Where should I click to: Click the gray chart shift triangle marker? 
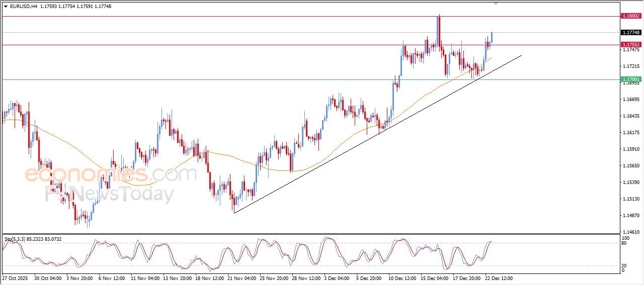[x=496, y=4]
